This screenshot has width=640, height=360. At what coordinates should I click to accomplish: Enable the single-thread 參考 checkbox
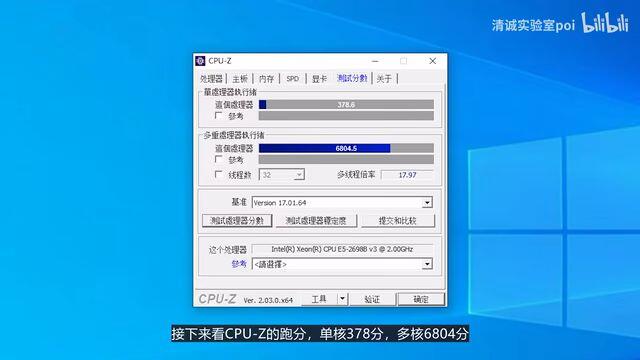pos(219,116)
